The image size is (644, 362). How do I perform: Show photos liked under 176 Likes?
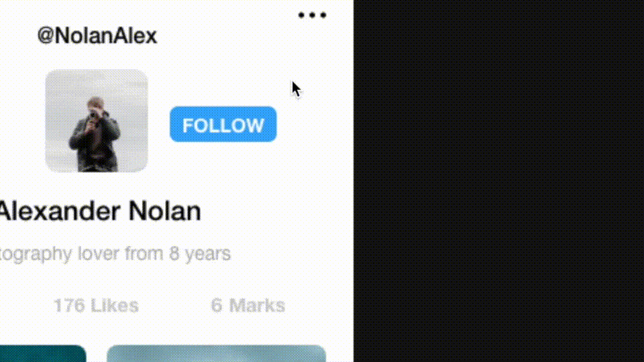pyautogui.click(x=96, y=306)
